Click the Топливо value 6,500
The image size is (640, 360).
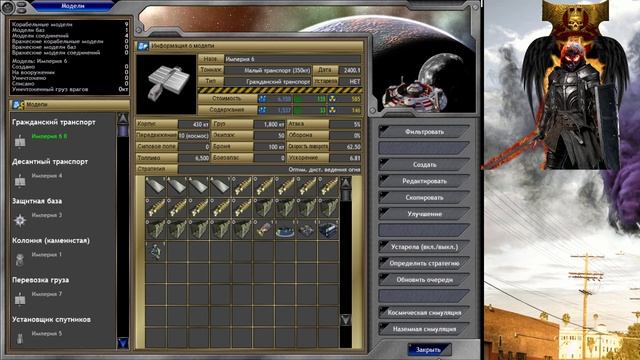click(194, 158)
